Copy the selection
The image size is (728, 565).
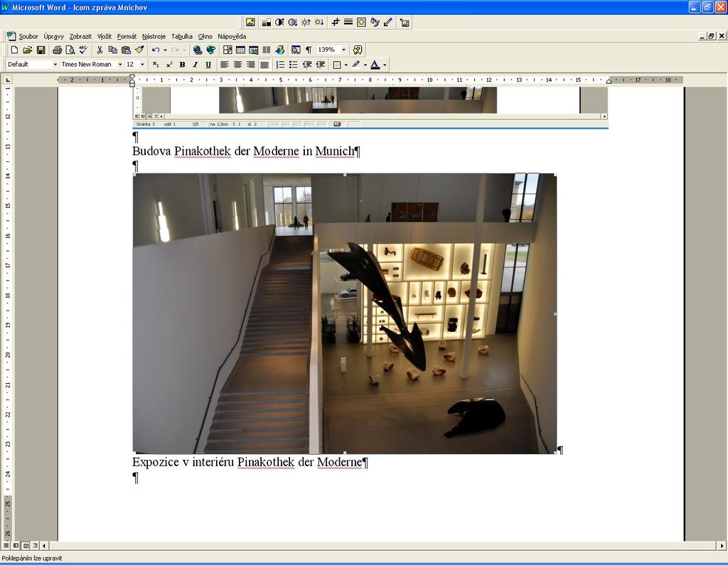coord(112,50)
